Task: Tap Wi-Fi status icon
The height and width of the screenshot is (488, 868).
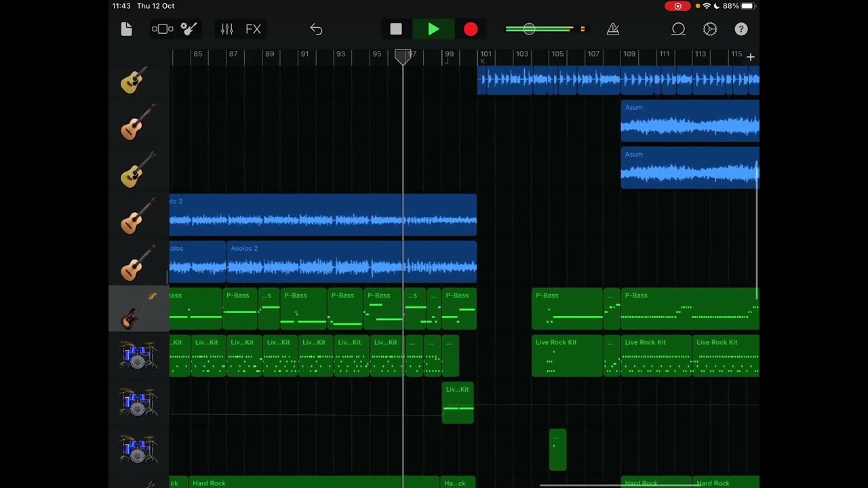Action: pos(707,6)
